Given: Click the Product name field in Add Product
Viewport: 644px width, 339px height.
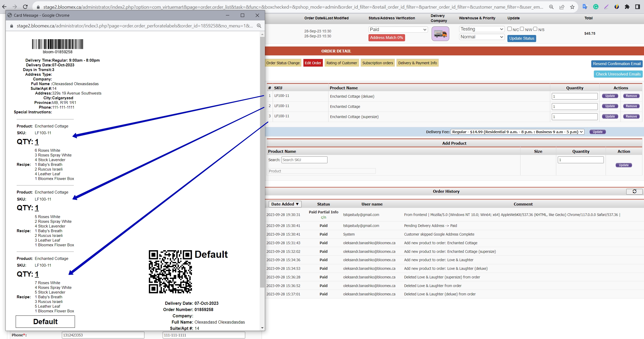Looking at the screenshot, I should coord(322,171).
